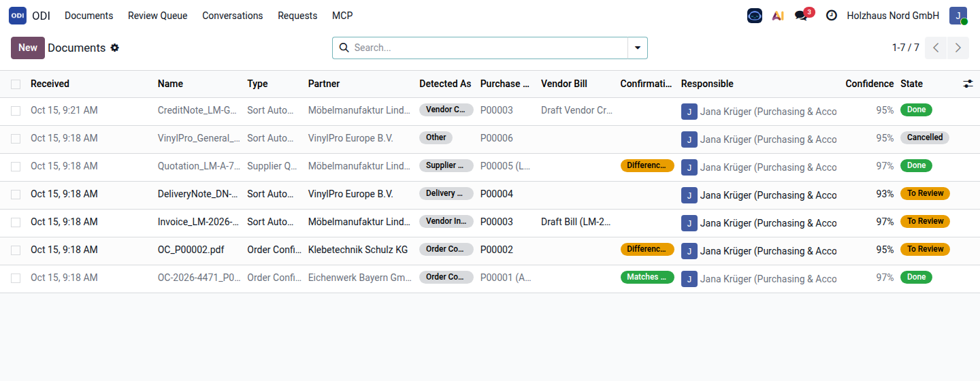Click Jana Krüger avatar in CreditNote row
Image resolution: width=980 pixels, height=381 pixels.
point(689,112)
